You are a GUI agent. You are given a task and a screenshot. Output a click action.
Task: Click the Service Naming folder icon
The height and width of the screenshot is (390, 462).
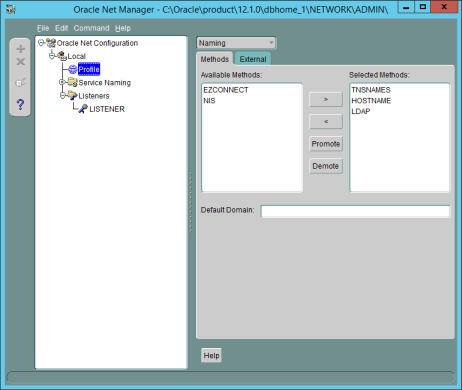click(x=73, y=82)
